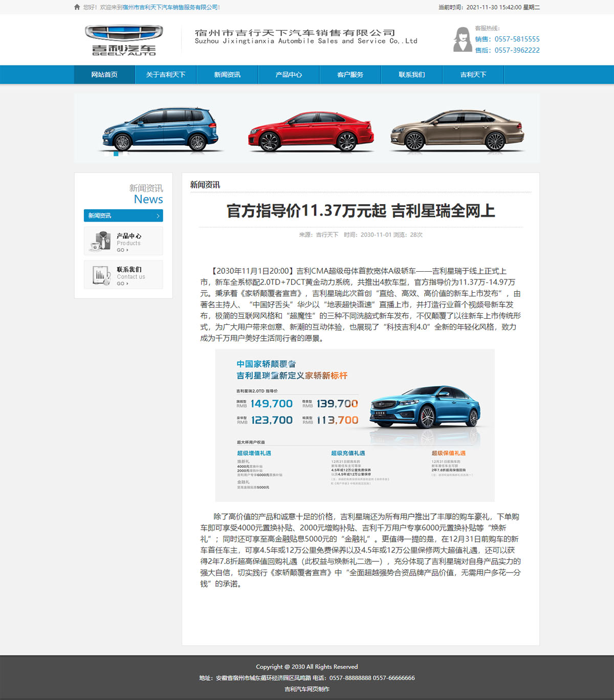
Task: Open 产品中心 in the top navigation bar
Action: click(x=289, y=75)
